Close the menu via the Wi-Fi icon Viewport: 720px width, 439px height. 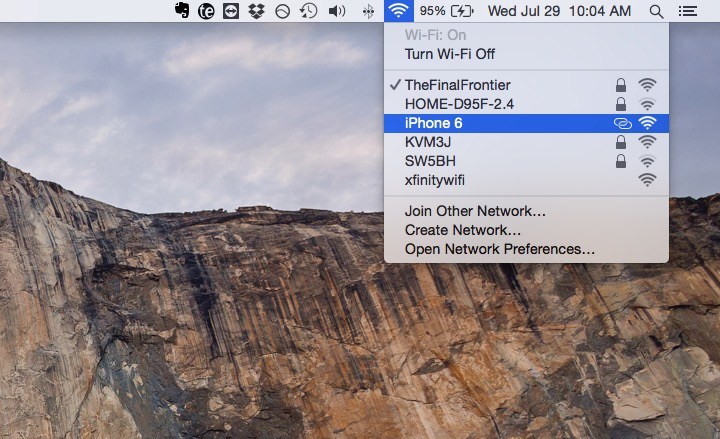[399, 11]
